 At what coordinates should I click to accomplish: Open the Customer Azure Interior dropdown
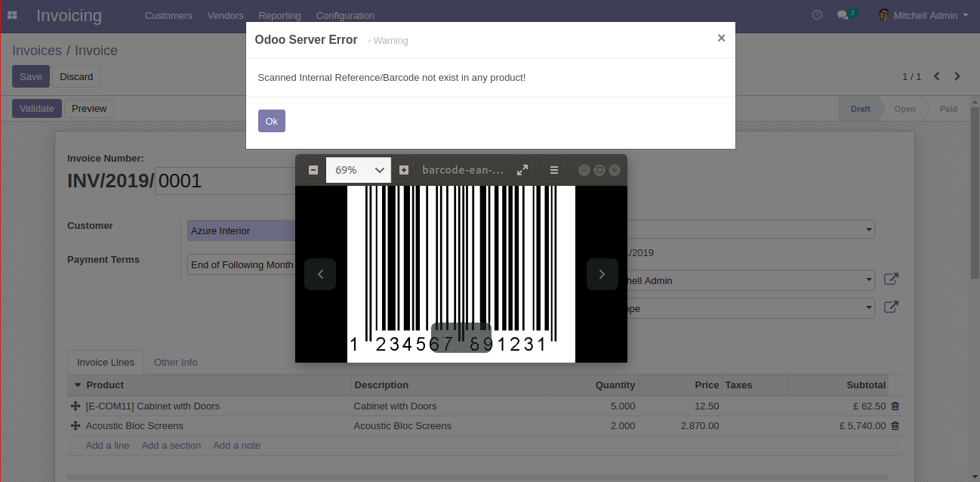(x=242, y=230)
